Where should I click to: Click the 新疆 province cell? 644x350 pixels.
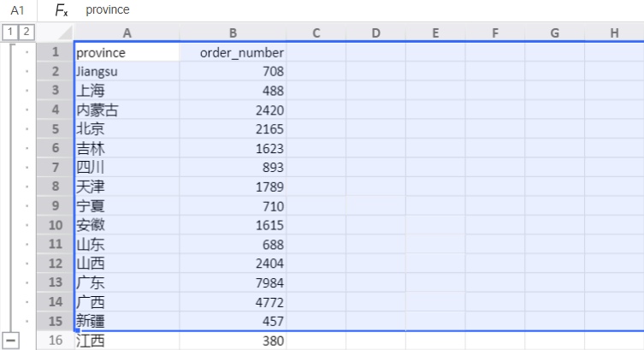click(127, 321)
